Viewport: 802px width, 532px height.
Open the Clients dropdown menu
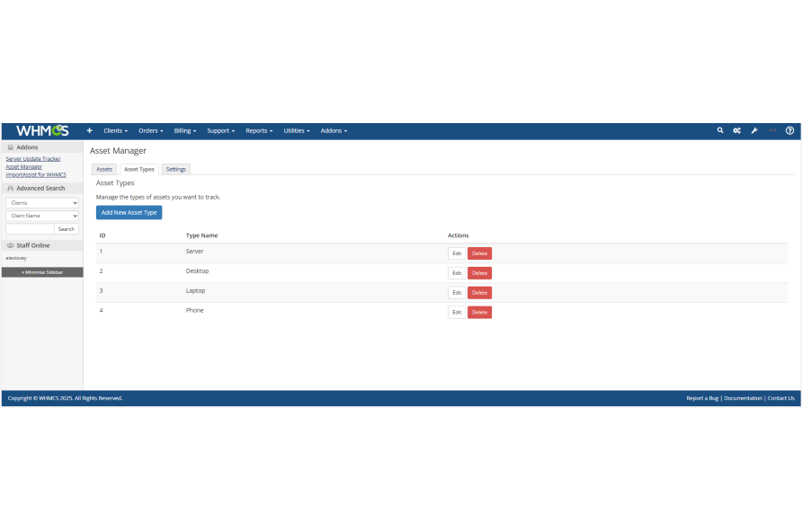point(115,131)
